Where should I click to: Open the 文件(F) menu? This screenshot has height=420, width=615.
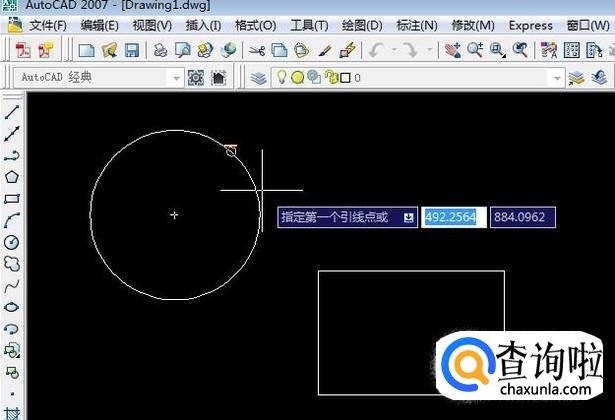pyautogui.click(x=48, y=26)
